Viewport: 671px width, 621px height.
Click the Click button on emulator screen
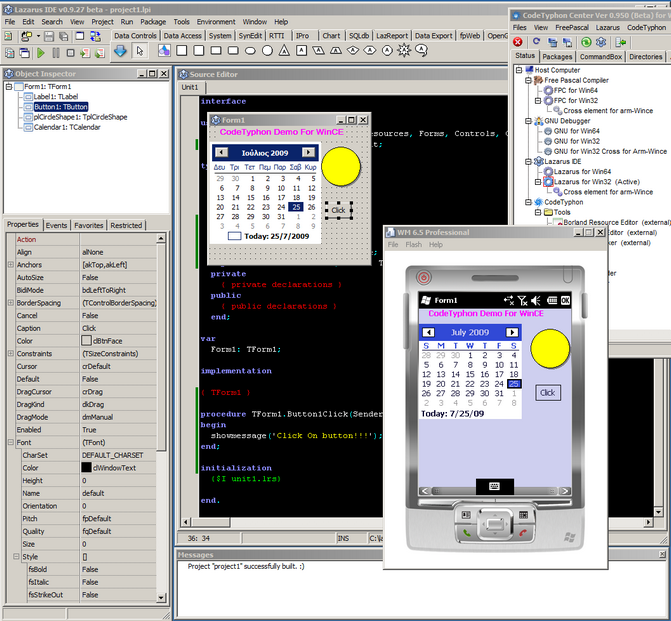548,393
